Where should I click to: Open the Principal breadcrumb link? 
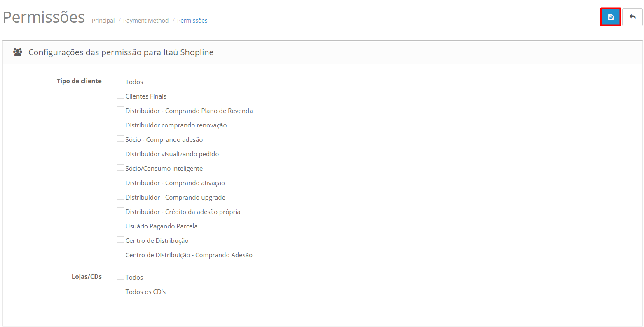pos(103,21)
